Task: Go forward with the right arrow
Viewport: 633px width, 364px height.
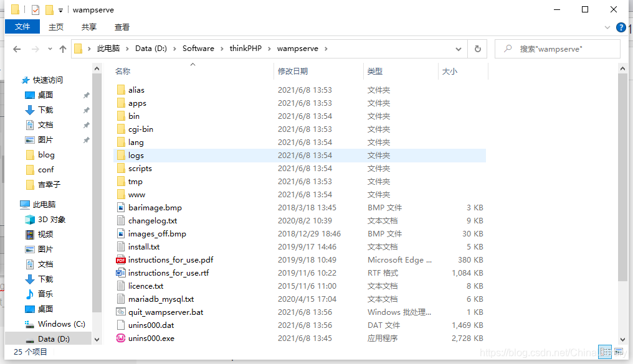Action: 36,49
